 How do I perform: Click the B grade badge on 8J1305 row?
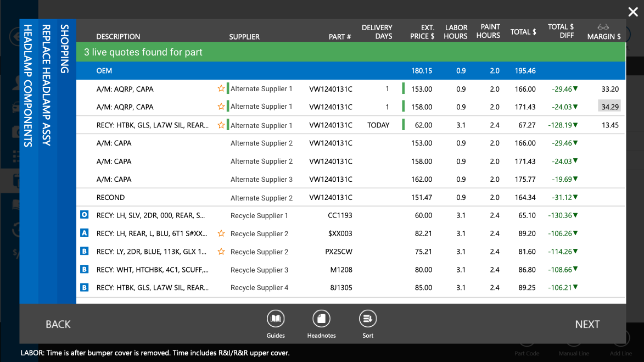coord(84,287)
